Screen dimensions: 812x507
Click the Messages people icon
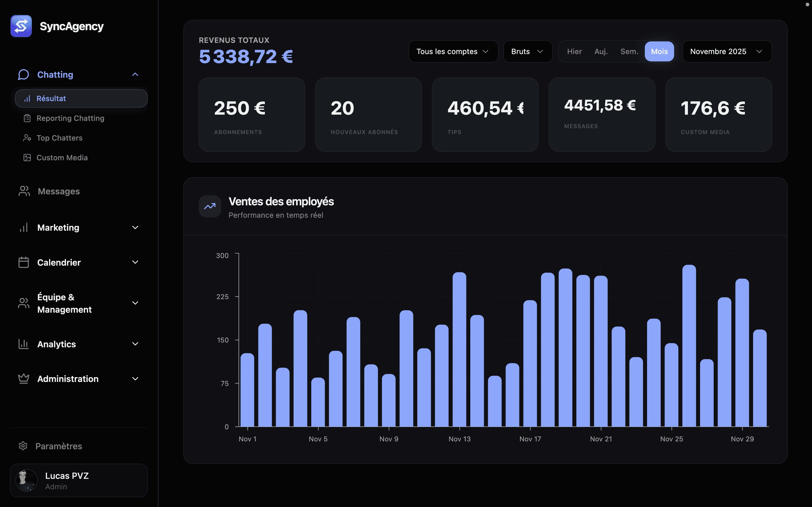tap(24, 191)
